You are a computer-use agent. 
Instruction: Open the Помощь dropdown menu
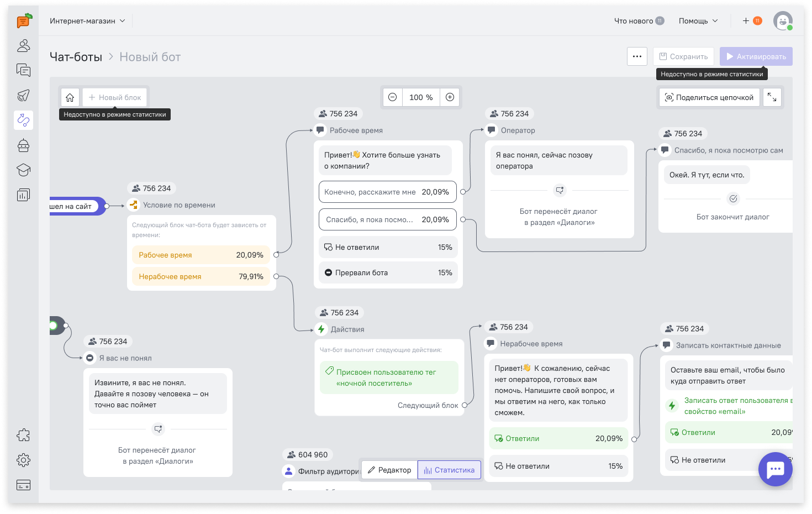(698, 21)
